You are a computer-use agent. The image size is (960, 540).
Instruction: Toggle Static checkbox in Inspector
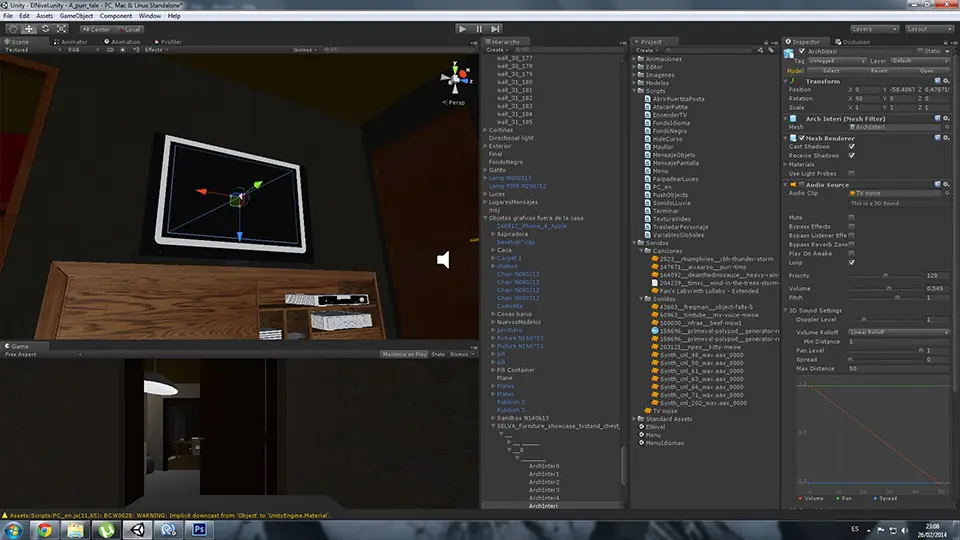920,51
